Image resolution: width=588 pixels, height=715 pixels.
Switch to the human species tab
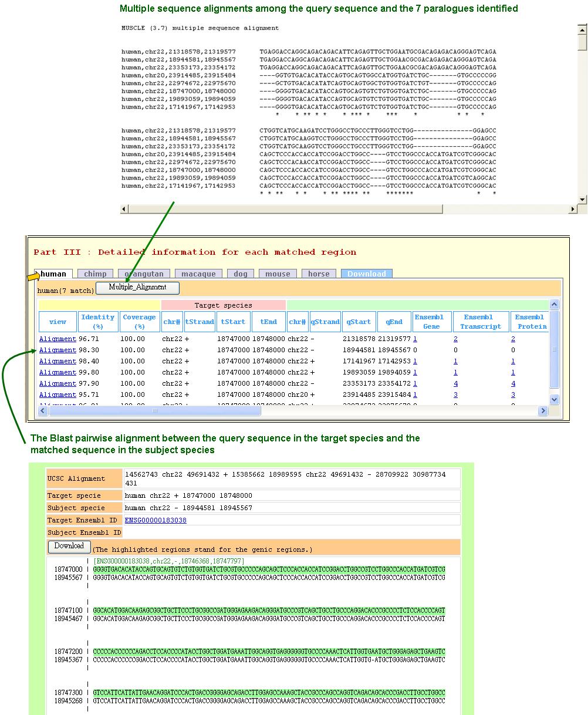[53, 274]
